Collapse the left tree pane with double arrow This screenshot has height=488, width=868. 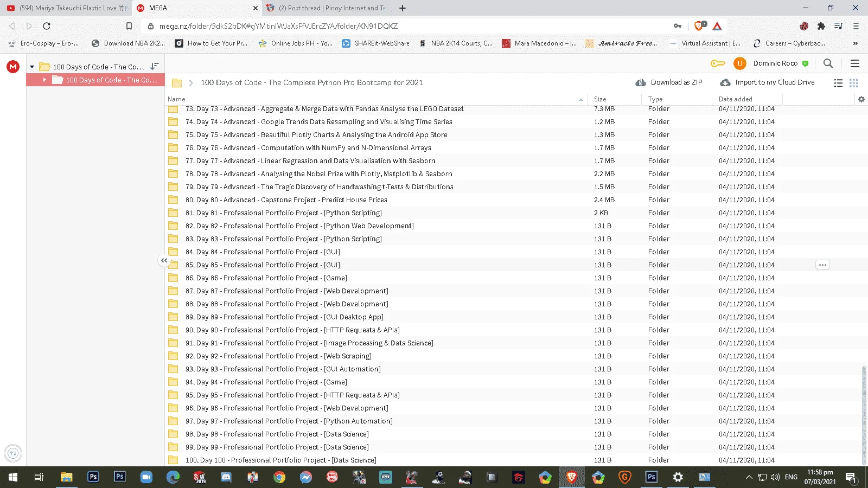[164, 260]
